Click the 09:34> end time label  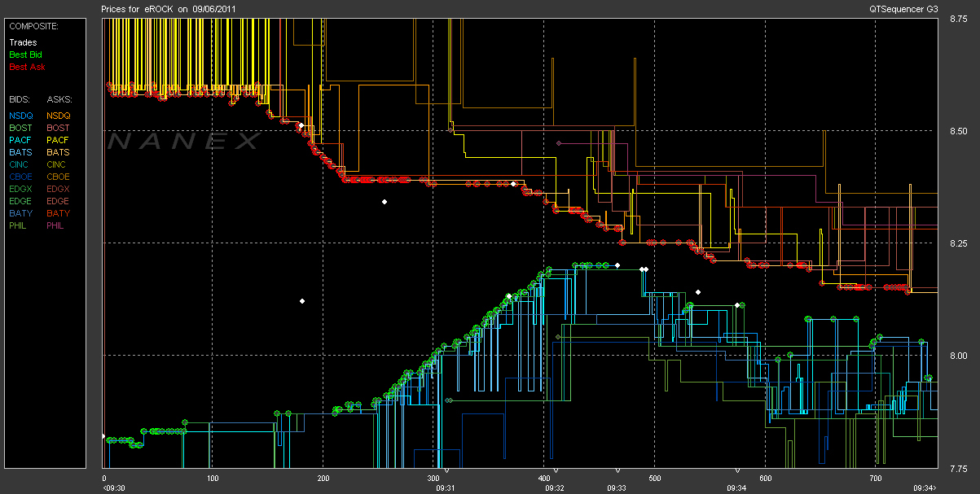(x=924, y=488)
